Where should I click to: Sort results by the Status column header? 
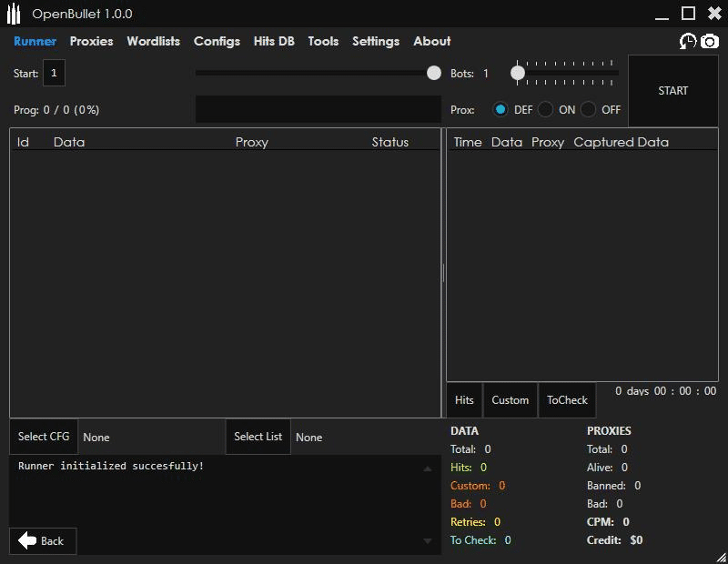[x=389, y=142]
